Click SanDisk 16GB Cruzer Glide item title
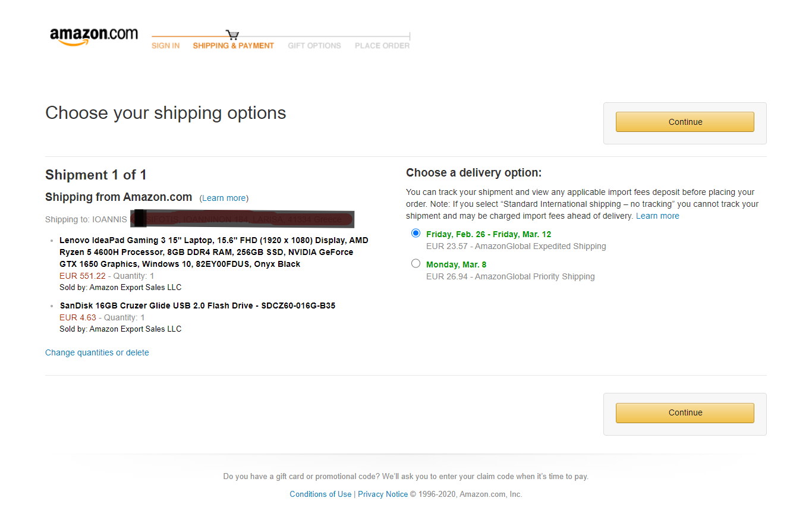Viewport: 812px width, 526px height. [x=197, y=305]
